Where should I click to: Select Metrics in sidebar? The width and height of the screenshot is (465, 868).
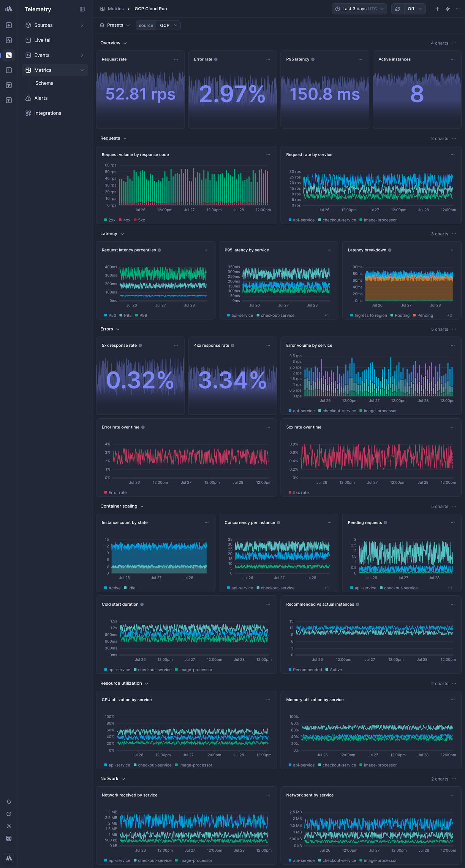coord(55,70)
